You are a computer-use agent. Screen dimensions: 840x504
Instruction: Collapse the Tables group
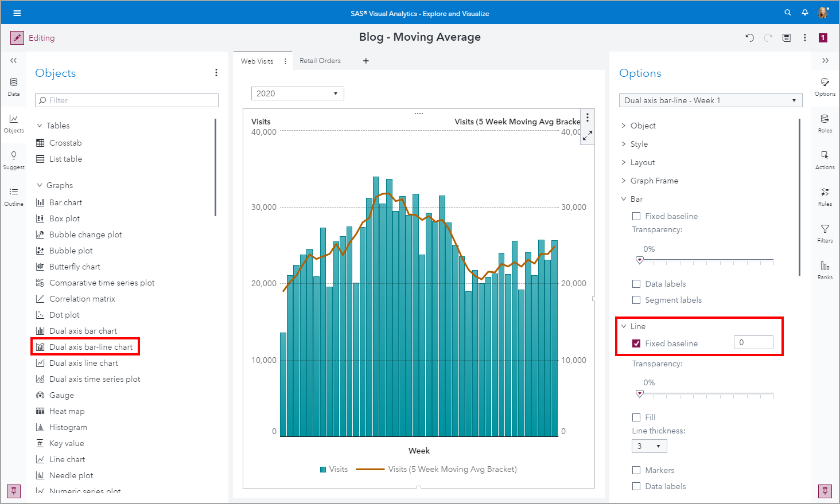pos(40,126)
